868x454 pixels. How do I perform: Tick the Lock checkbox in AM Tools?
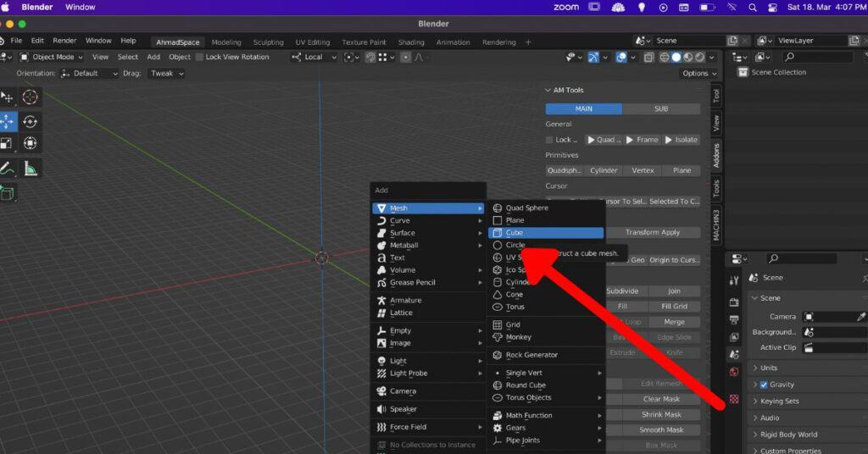[549, 140]
